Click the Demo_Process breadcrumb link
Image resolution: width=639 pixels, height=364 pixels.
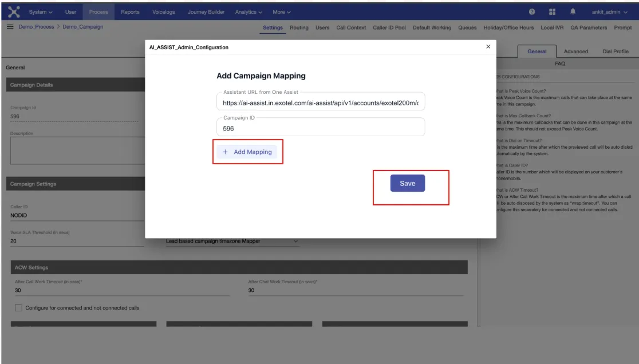click(x=36, y=26)
